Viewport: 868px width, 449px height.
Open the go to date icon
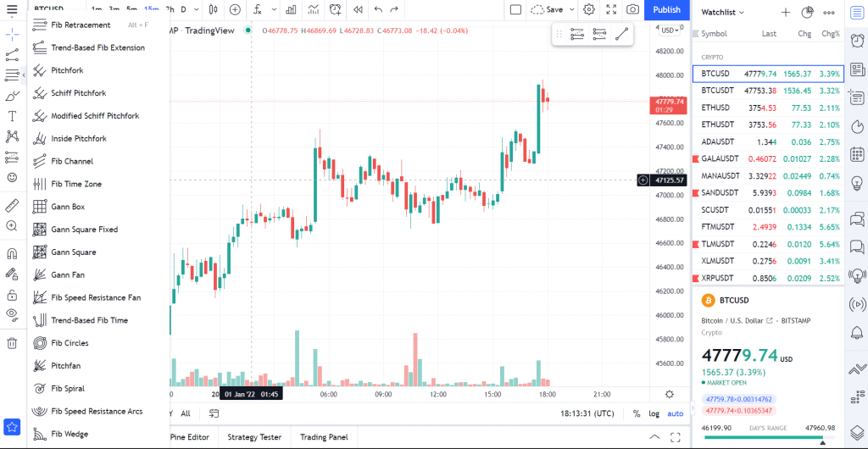pyautogui.click(x=214, y=413)
